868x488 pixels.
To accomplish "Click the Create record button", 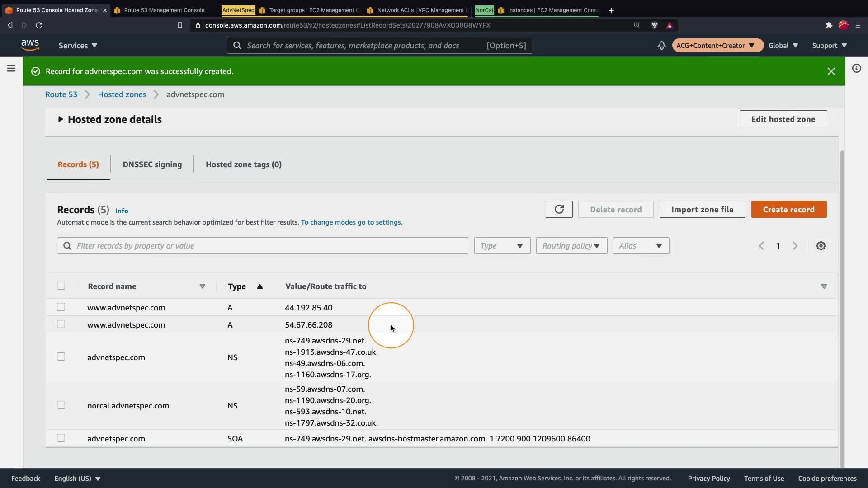I will pyautogui.click(x=788, y=209).
